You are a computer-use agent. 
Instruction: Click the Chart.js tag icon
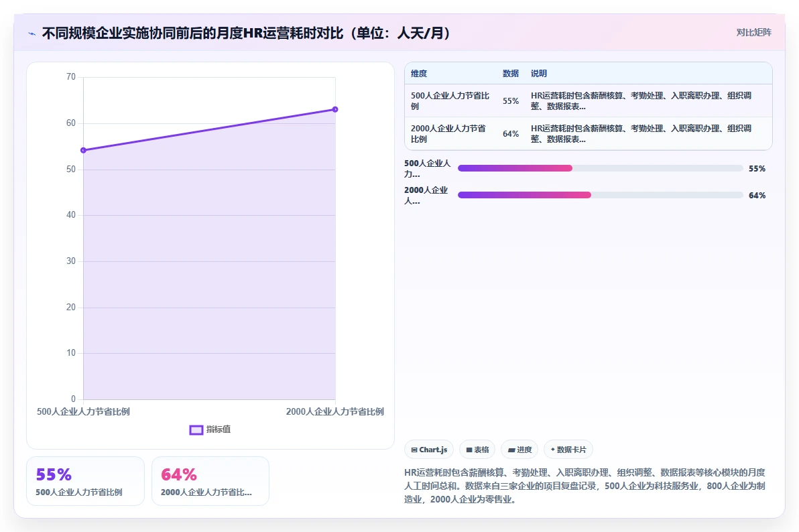(x=414, y=450)
